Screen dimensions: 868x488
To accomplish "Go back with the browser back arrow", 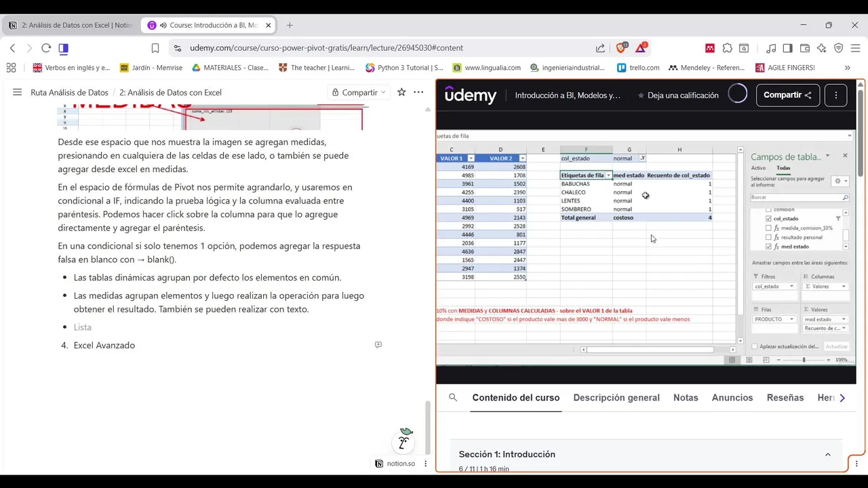I will tap(12, 48).
